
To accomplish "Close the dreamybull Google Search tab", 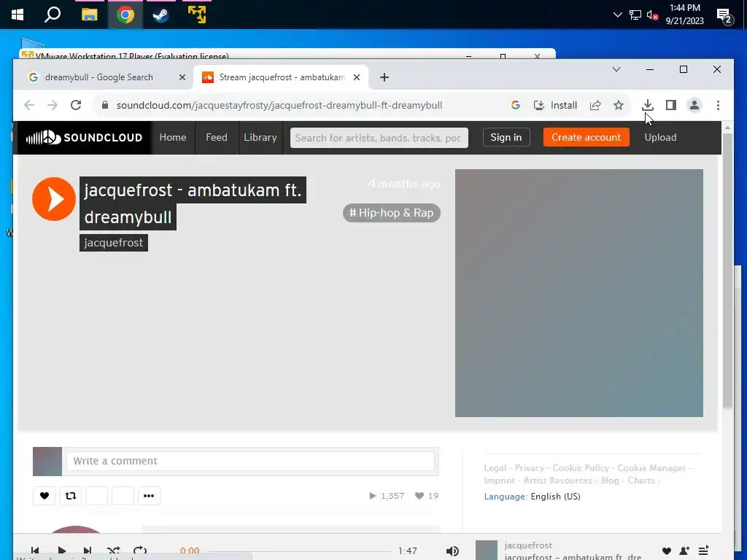I will click(182, 77).
